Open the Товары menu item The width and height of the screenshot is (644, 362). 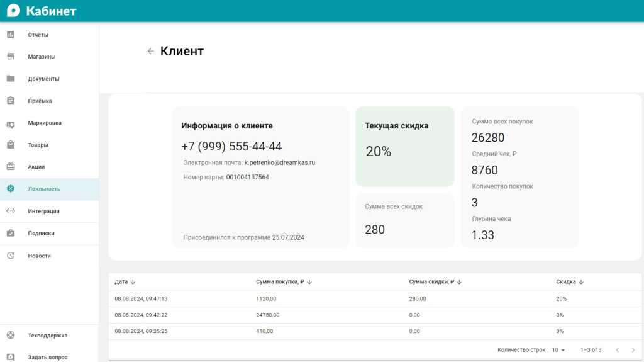click(x=49, y=145)
